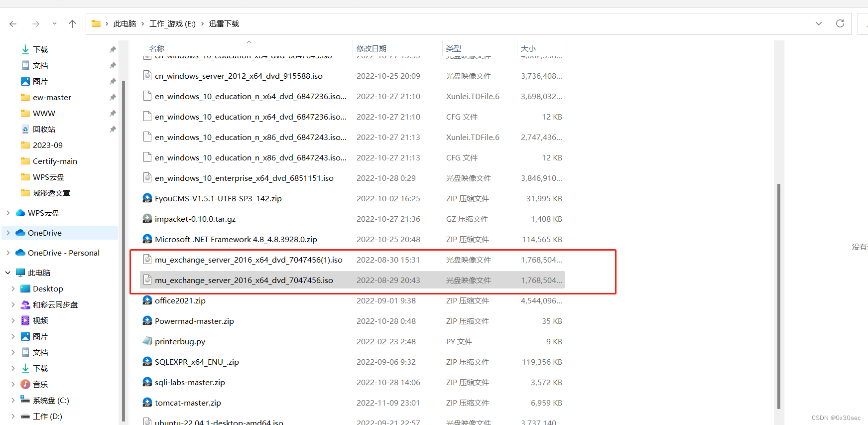Viewport: 868px width, 425px height.
Task: Open 文档 in quick access
Action: tap(40, 65)
